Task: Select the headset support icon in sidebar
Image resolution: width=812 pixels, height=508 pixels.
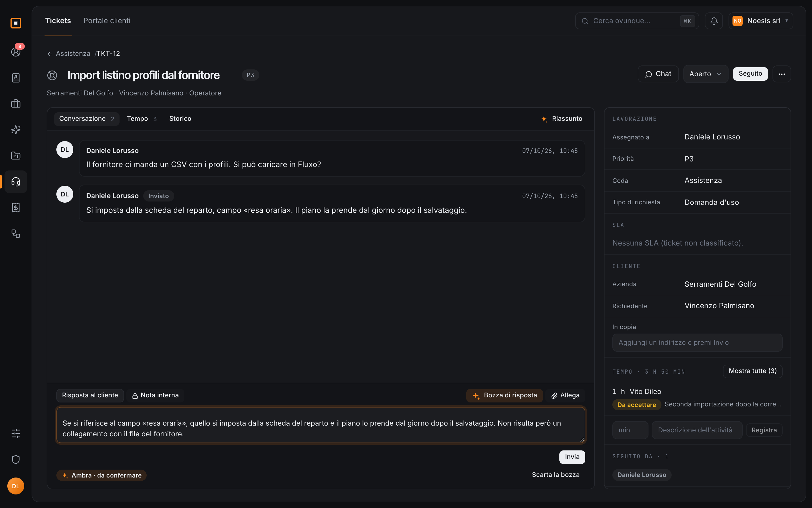Action: (16, 182)
